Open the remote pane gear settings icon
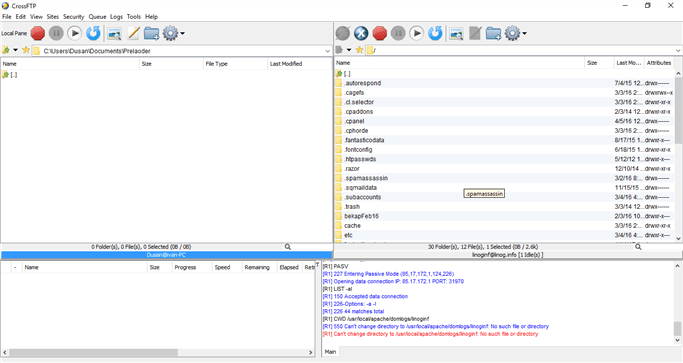683x363 pixels. click(x=512, y=33)
